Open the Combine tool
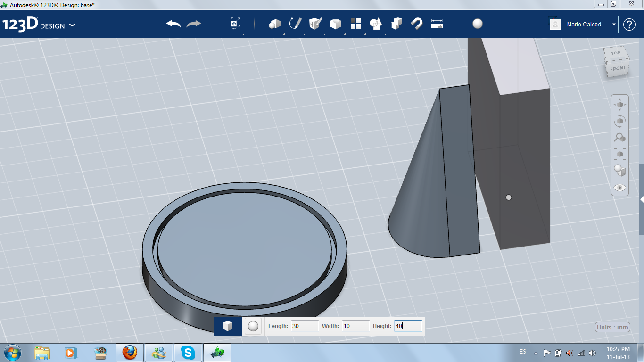644x362 pixels. [x=396, y=24]
